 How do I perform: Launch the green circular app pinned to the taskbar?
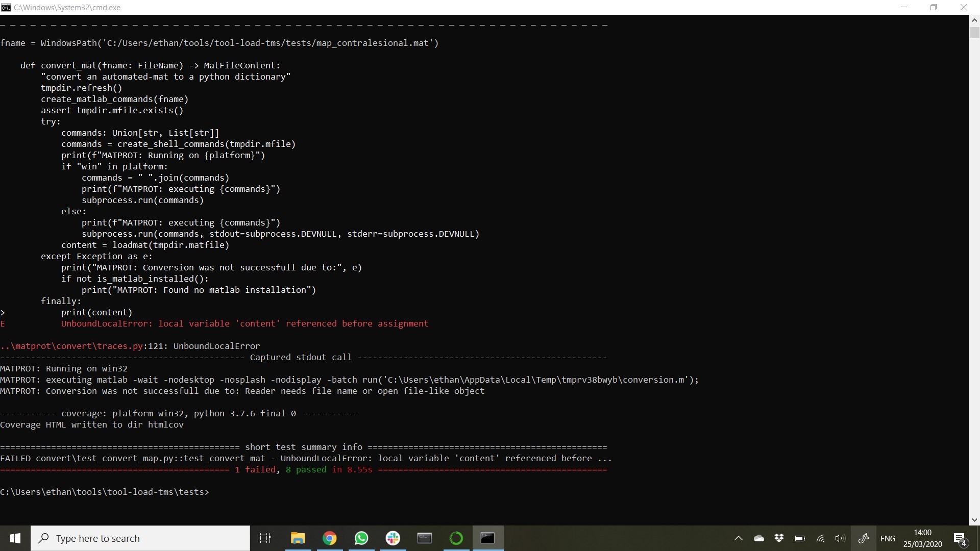(x=456, y=538)
